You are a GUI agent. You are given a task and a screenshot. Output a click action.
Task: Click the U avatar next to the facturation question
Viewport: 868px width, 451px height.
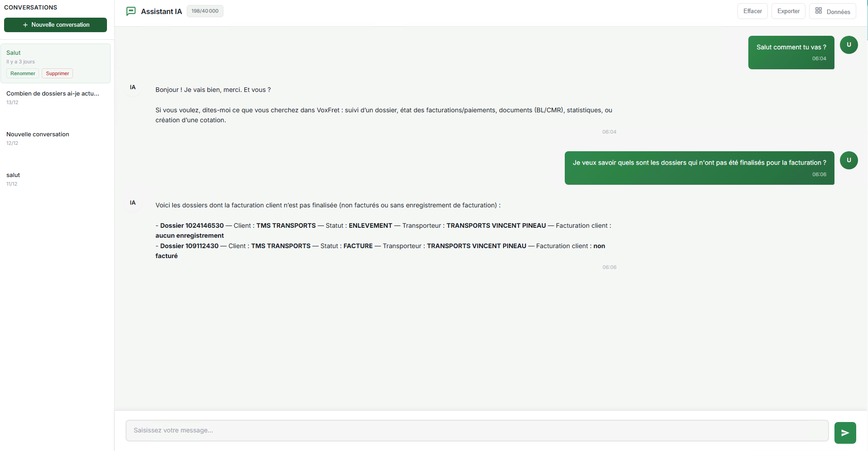(x=849, y=160)
